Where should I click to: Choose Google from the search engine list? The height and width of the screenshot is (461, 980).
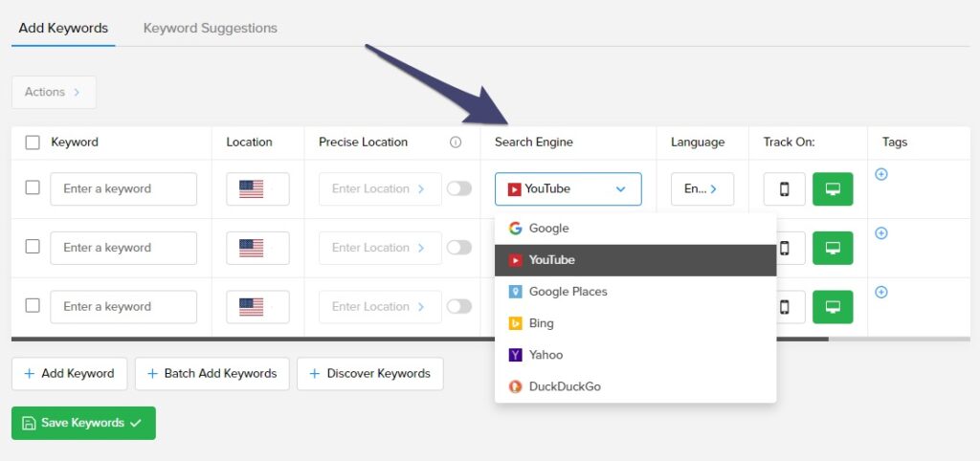click(635, 229)
